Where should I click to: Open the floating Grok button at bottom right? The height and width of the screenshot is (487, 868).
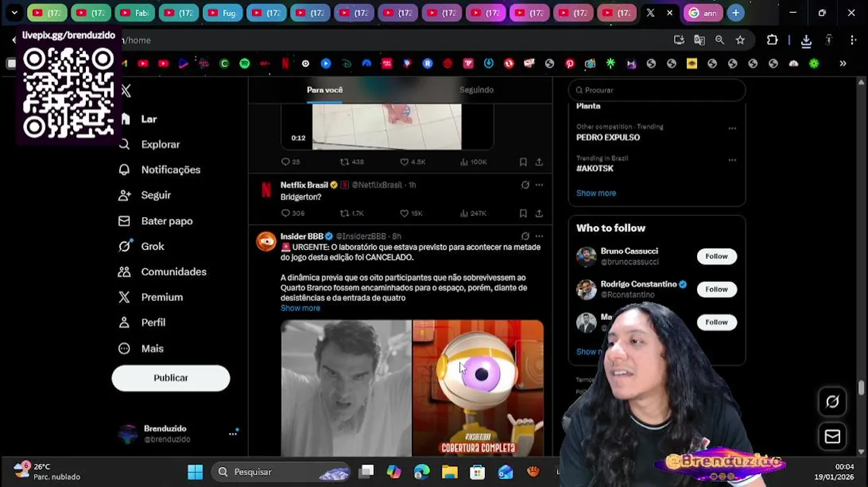pos(832,402)
